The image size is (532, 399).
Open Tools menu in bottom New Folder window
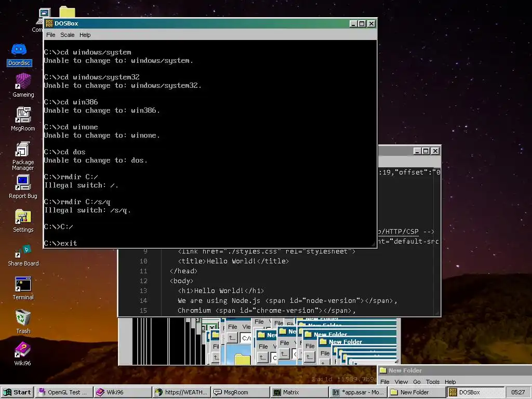pos(433,382)
